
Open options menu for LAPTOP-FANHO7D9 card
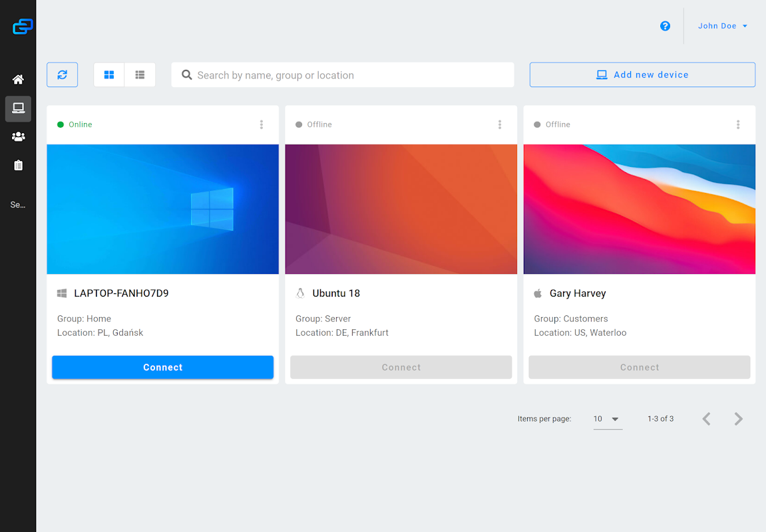click(x=262, y=124)
